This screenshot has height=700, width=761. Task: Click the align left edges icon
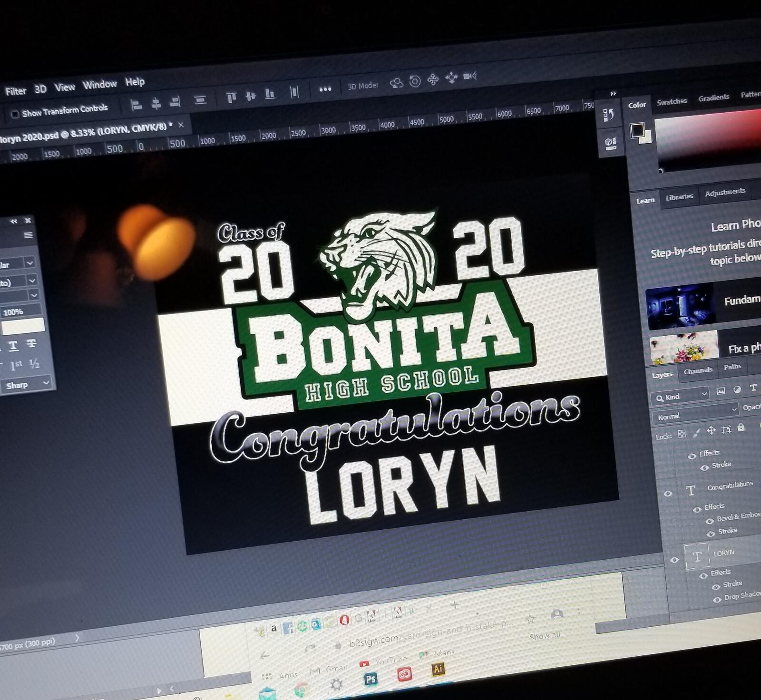(137, 104)
